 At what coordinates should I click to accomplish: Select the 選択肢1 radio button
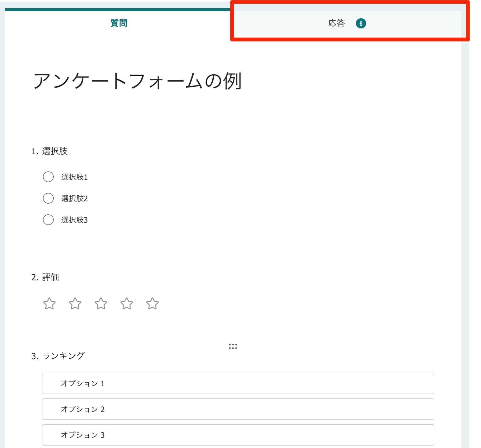48,177
